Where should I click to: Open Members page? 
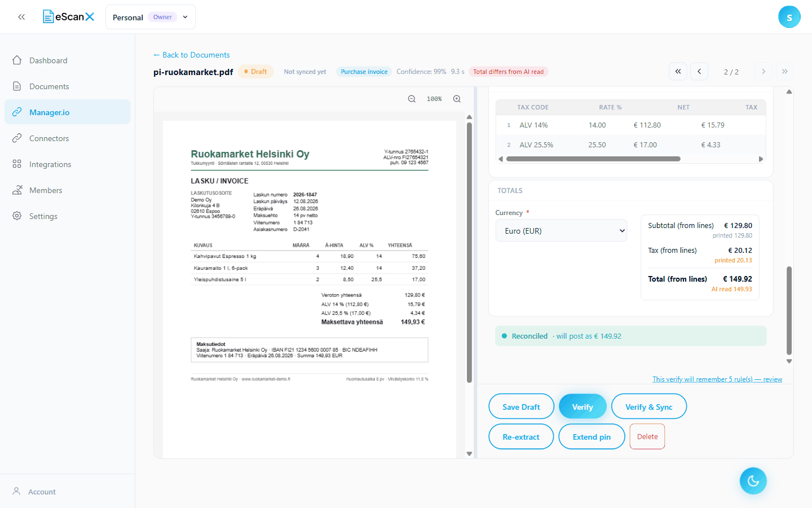68,190
